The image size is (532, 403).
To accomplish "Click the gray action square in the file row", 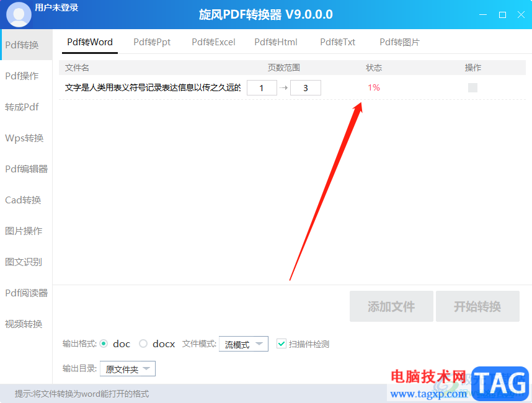I will point(472,87).
